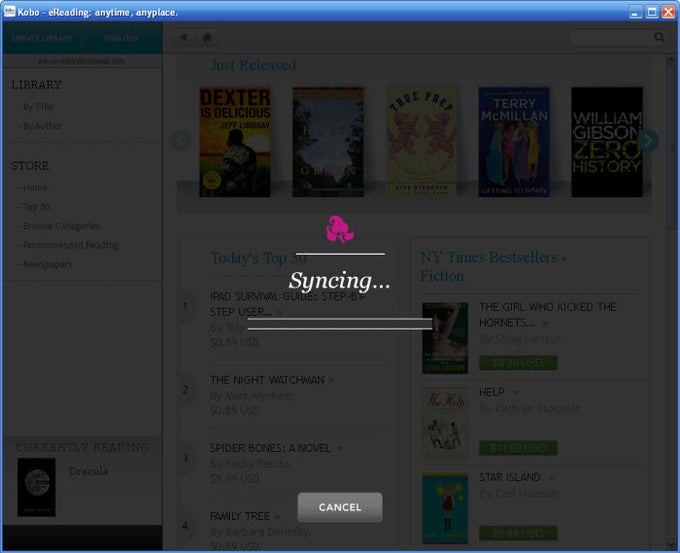The image size is (680, 553).
Task: Click the pink Kobo logo icon
Action: pos(340,229)
